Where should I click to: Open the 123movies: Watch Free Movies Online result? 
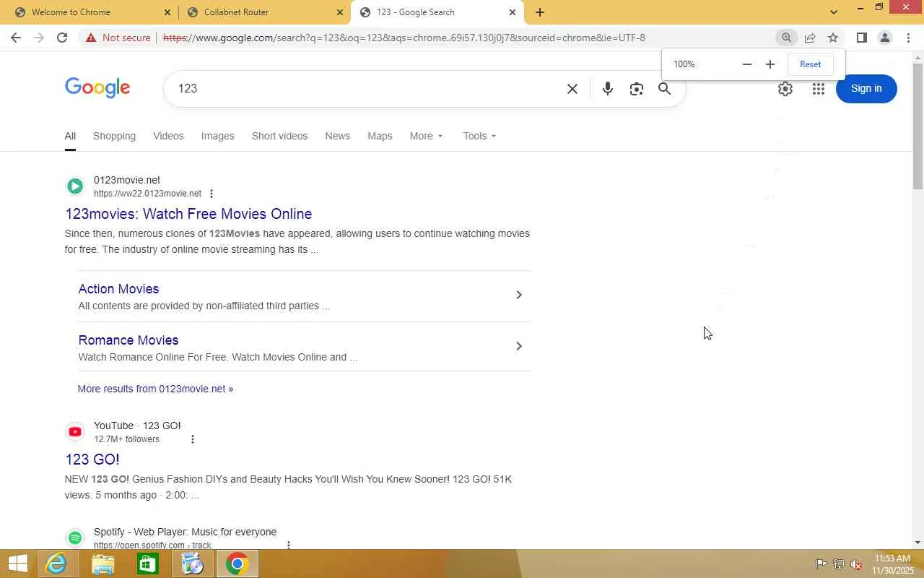point(188,214)
